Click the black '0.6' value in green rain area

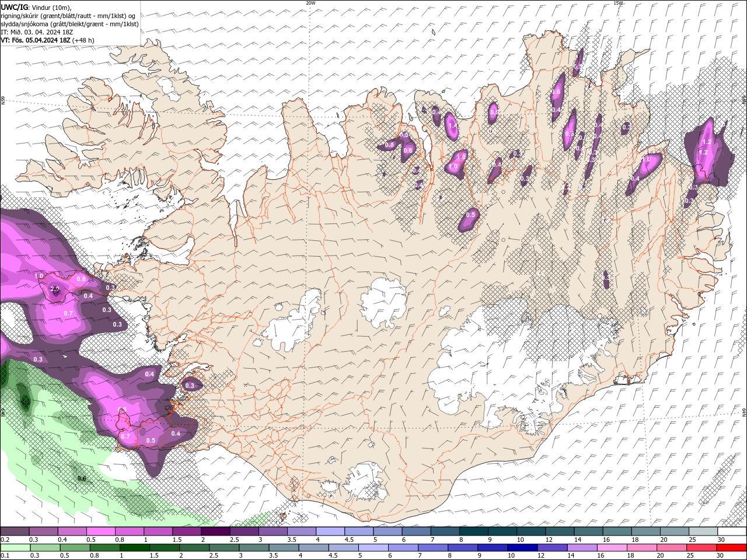pos(82,478)
